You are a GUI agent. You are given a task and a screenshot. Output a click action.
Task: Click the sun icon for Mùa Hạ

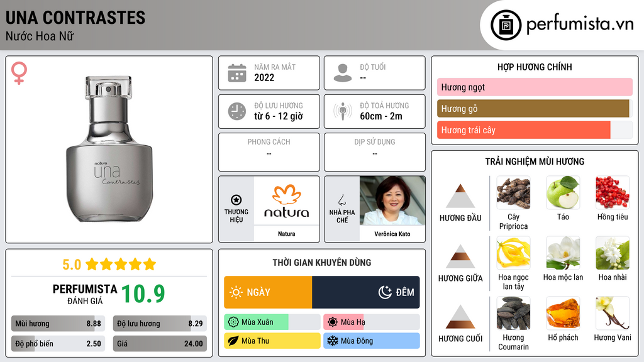[x=333, y=322]
